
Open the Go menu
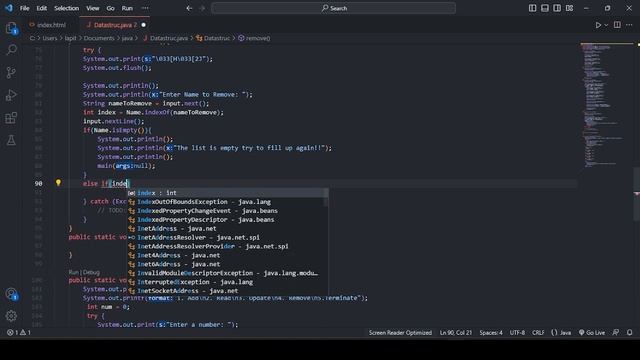110,8
